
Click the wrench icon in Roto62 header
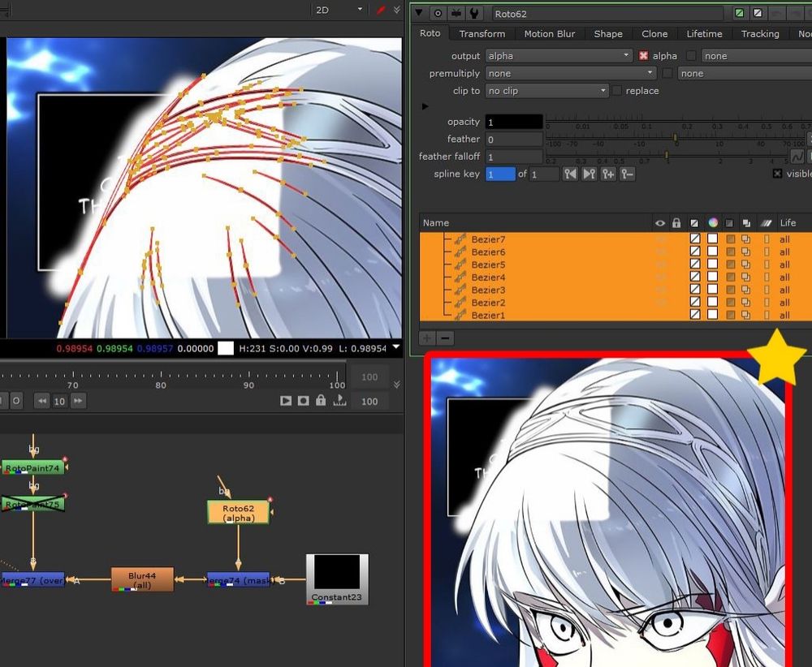pyautogui.click(x=474, y=14)
